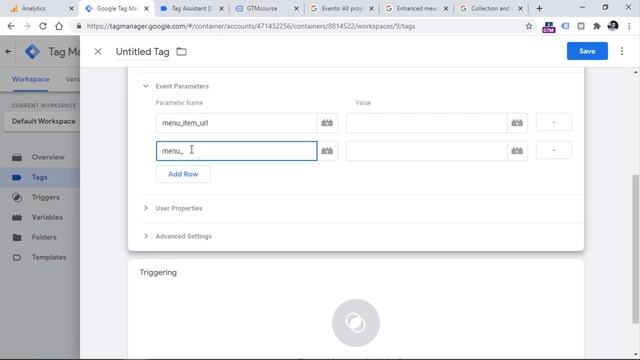Collapse the Event Parameters section
Viewport: 640px width, 360px height.
tap(146, 86)
